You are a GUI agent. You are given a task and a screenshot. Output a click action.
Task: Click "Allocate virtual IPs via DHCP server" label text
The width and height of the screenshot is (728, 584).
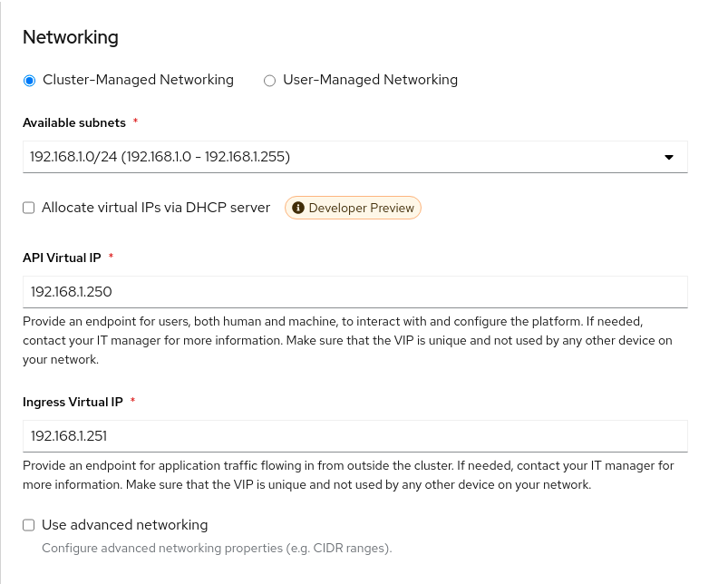156,208
